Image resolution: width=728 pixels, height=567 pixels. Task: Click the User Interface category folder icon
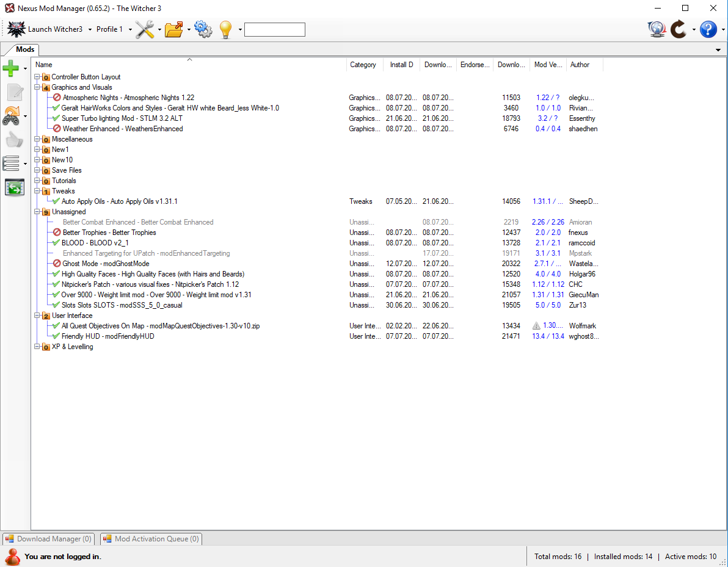(46, 316)
